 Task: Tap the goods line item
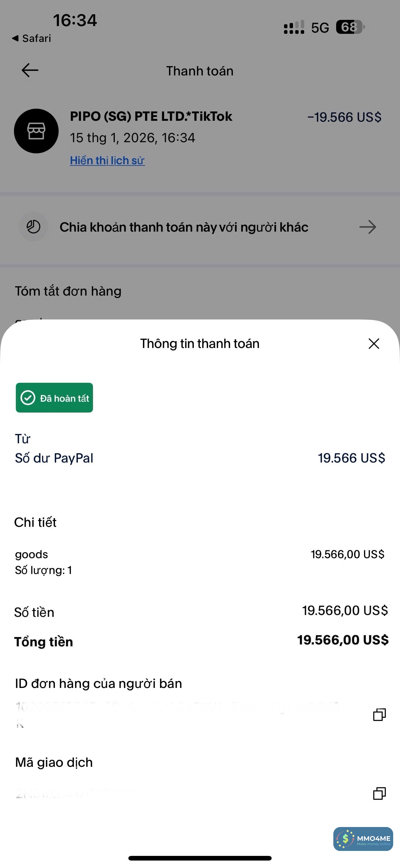click(32, 554)
